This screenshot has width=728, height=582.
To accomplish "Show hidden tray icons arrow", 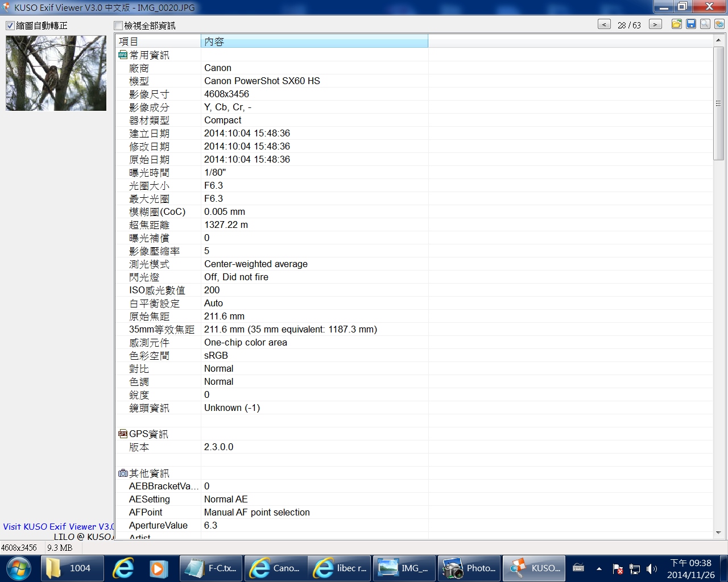I will pyautogui.click(x=599, y=568).
